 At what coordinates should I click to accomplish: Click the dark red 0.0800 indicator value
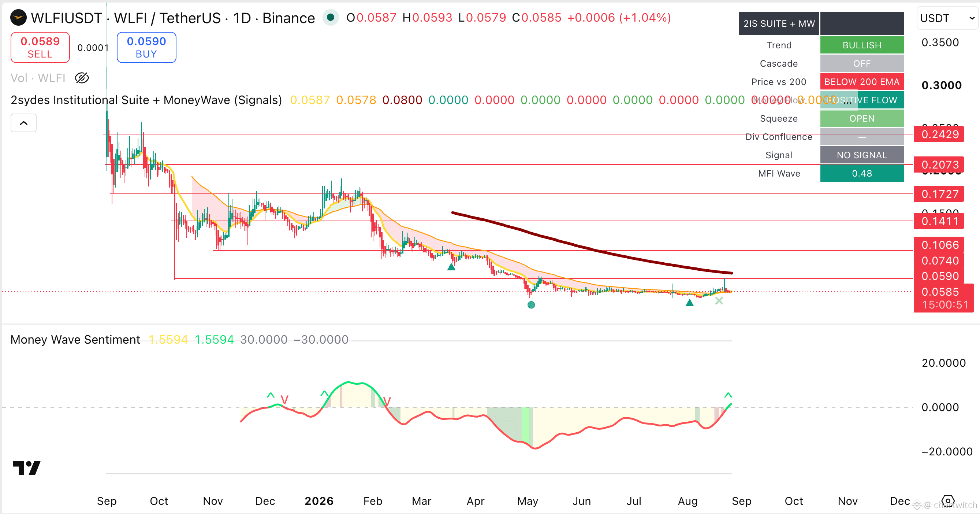click(402, 100)
